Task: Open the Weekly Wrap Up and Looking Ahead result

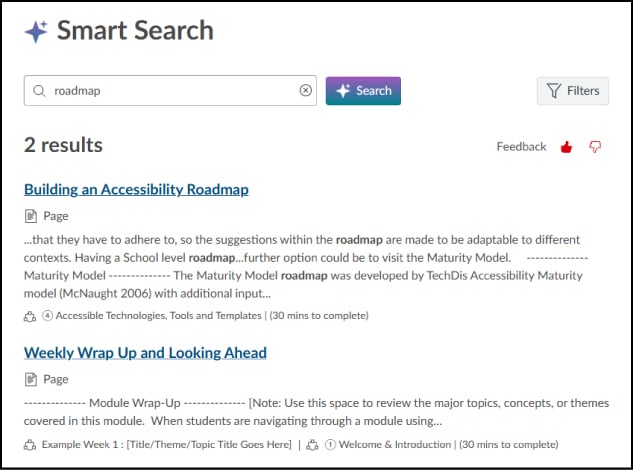Action: click(x=145, y=353)
